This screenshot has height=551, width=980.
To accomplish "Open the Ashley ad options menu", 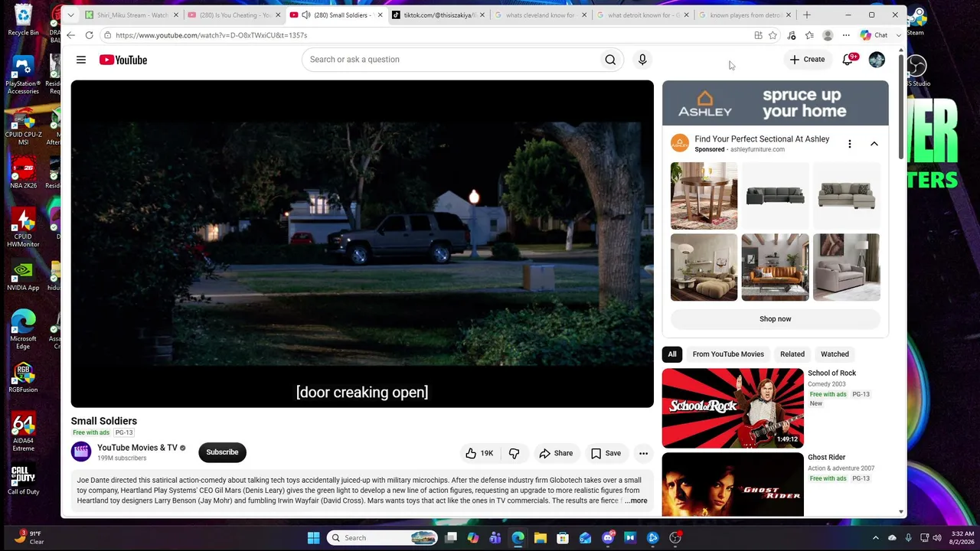I will pos(849,144).
